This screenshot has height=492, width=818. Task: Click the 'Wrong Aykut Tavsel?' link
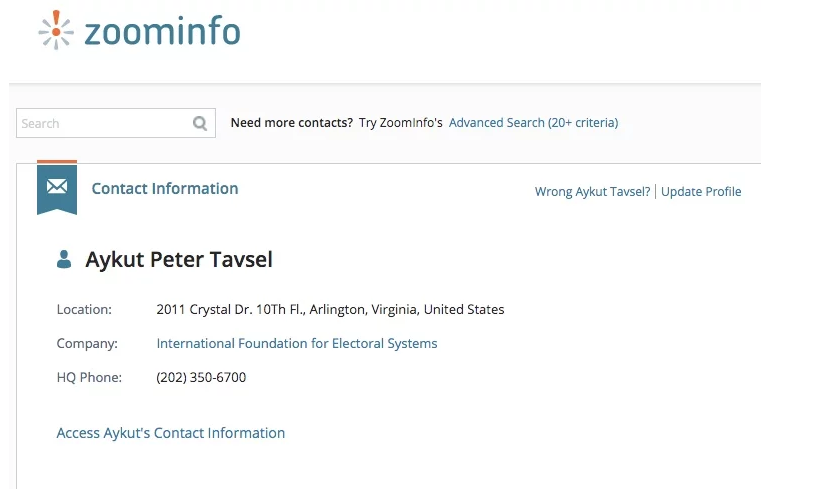click(x=592, y=192)
